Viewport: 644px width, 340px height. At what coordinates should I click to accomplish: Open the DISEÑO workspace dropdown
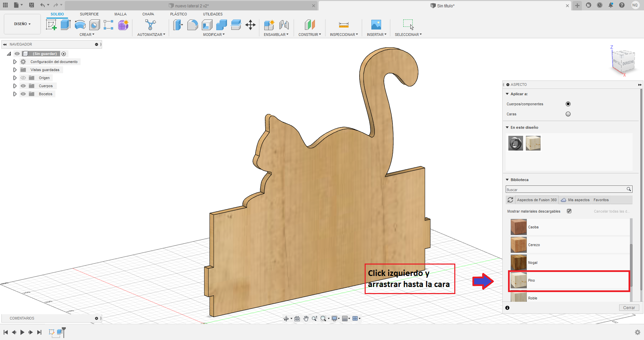[22, 24]
